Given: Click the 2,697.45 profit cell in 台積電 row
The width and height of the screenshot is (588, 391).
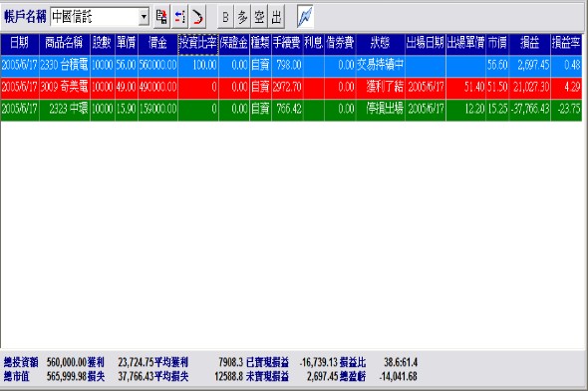Looking at the screenshot, I should point(529,65).
